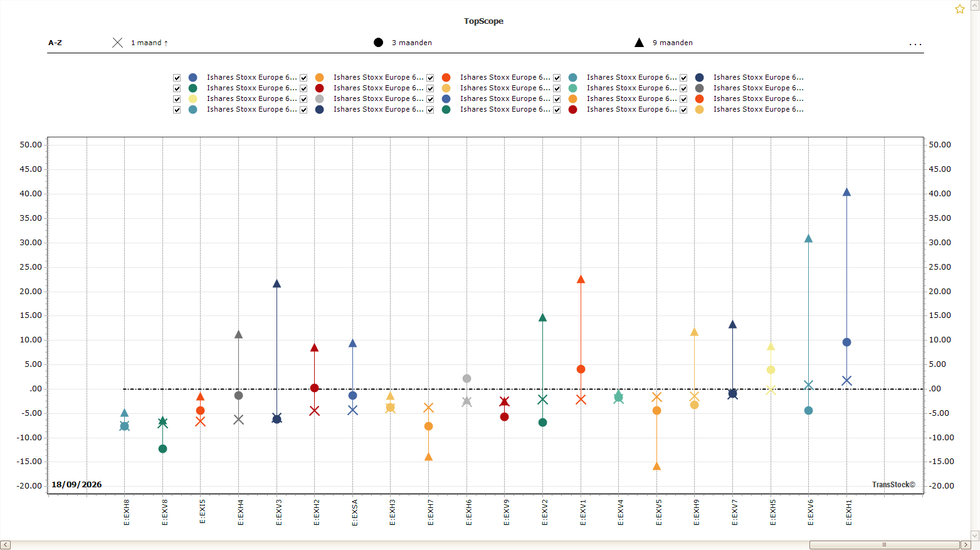980x550 pixels.
Task: Click the favorite star icon
Action: (959, 9)
